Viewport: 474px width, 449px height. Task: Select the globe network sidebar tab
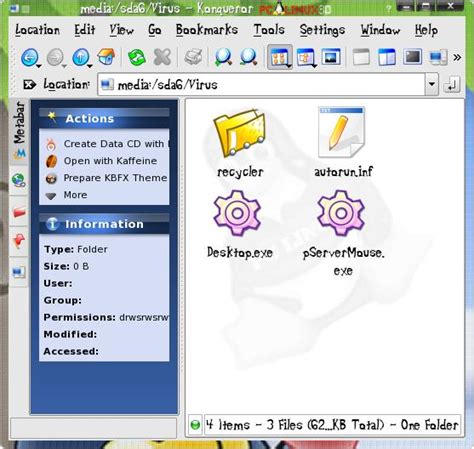tap(19, 180)
